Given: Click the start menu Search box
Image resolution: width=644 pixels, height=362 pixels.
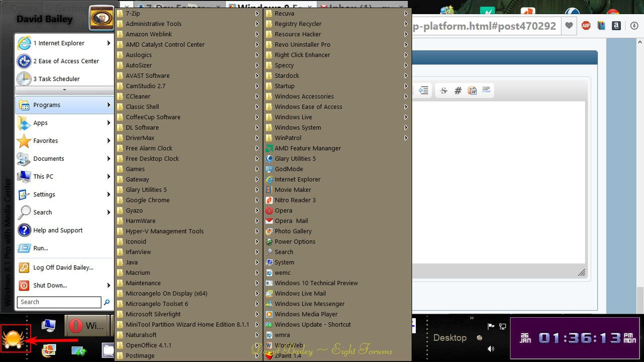Looking at the screenshot, I should tap(59, 302).
